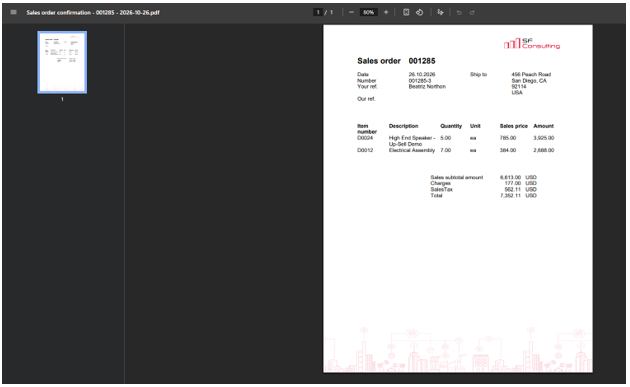Click the zoom out minus button
The height and width of the screenshot is (387, 630).
(352, 12)
